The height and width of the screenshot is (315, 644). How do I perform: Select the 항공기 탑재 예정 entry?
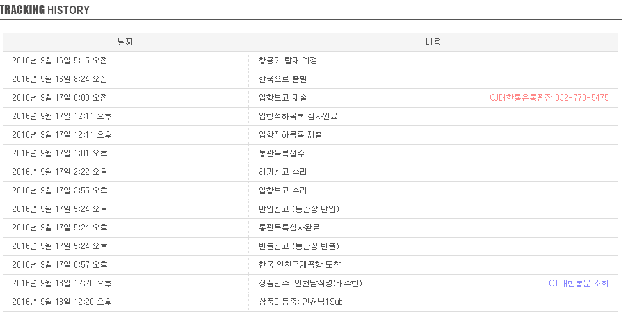287,61
